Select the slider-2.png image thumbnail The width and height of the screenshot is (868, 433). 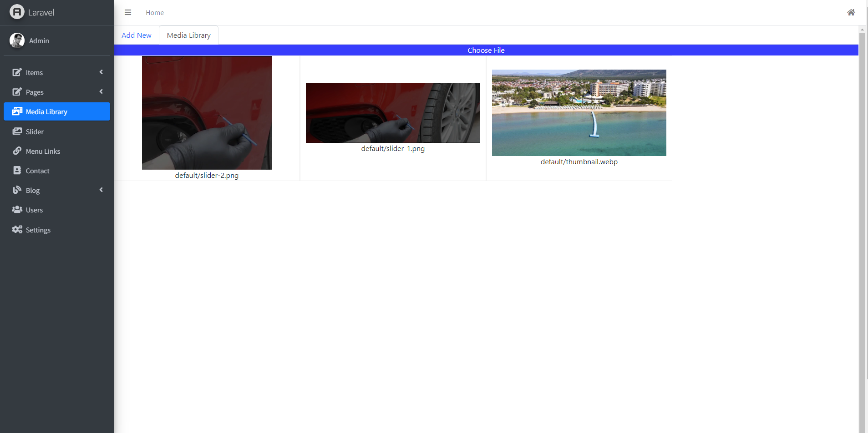click(207, 113)
